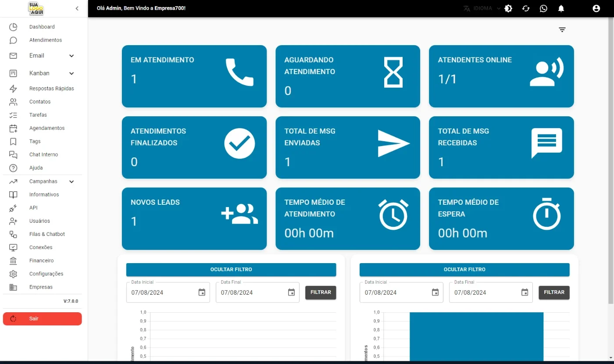
Task: Click the Conexões monitor icon
Action: (13, 247)
